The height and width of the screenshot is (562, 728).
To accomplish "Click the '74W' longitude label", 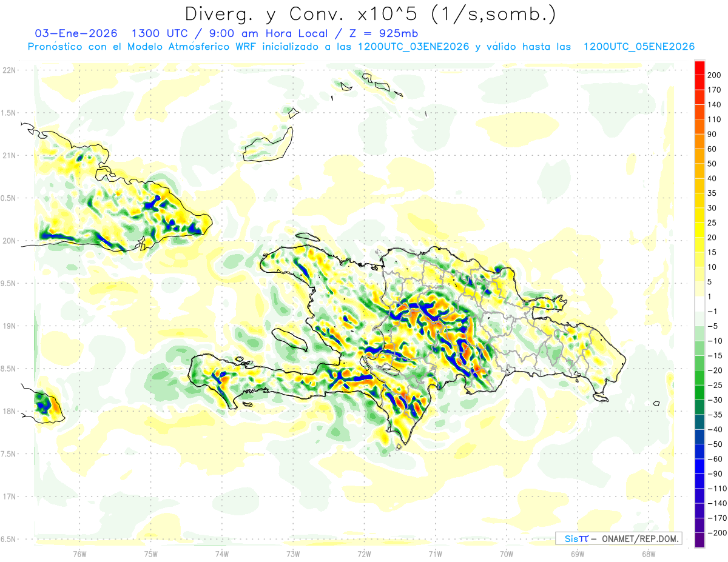I will tap(222, 554).
